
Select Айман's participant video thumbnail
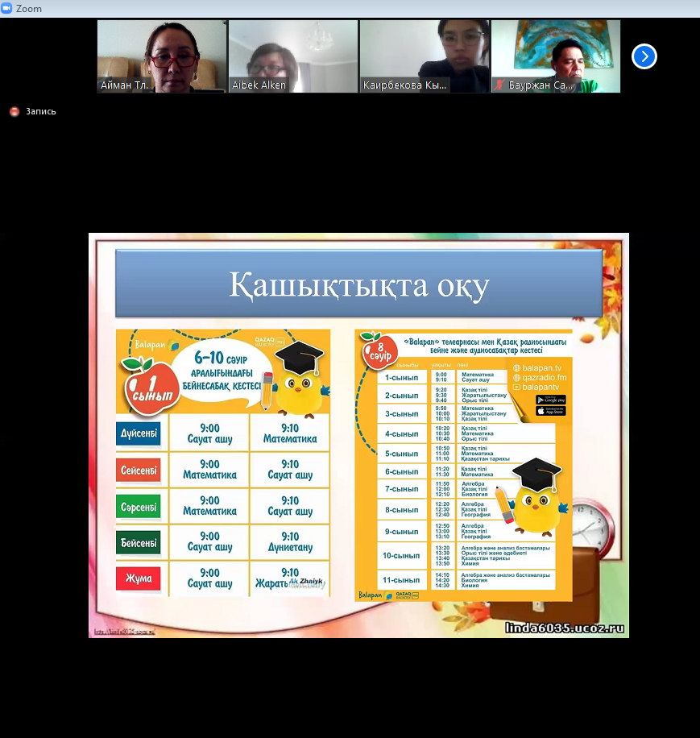162,56
